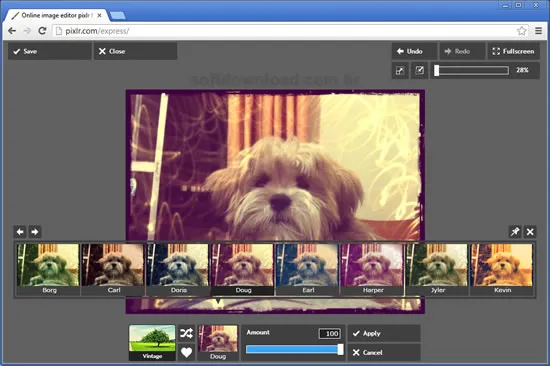The width and height of the screenshot is (550, 366).
Task: Open the Chrome menu icon
Action: (538, 31)
